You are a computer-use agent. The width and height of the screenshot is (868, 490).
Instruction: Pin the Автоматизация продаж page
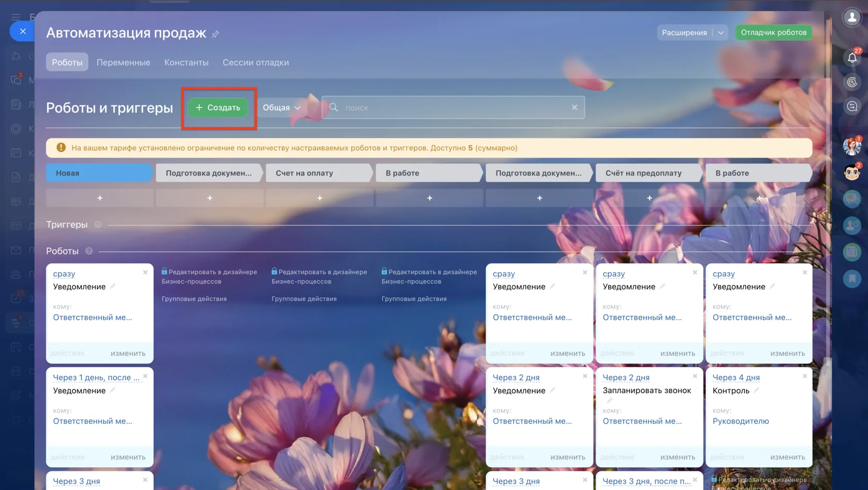click(215, 34)
